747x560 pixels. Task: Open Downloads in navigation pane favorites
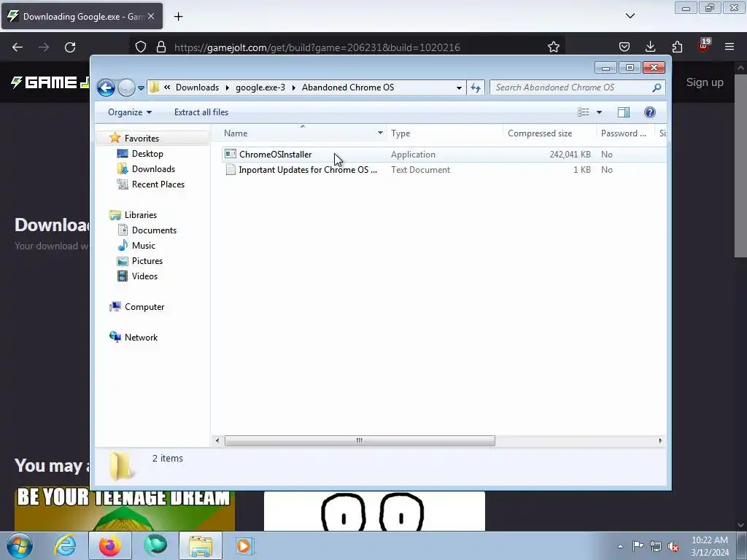[x=153, y=169]
